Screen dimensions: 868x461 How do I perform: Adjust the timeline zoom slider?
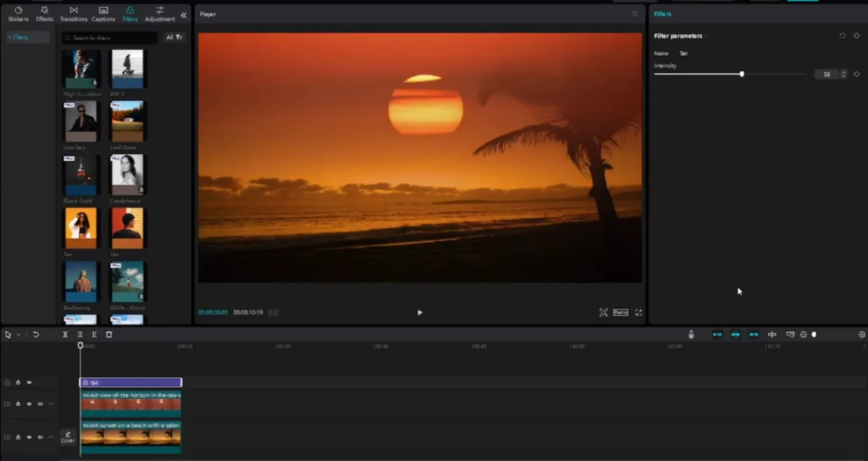pyautogui.click(x=814, y=335)
